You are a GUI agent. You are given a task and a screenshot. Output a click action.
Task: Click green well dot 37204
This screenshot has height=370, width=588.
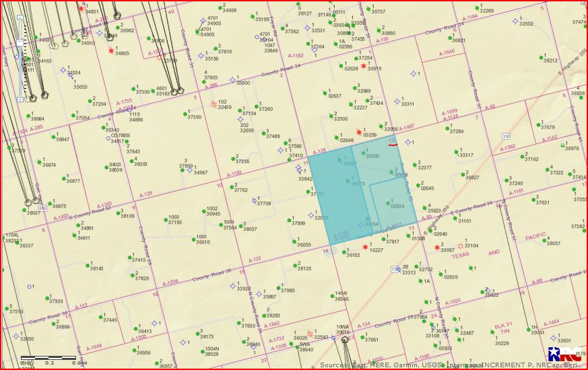[x=90, y=101]
